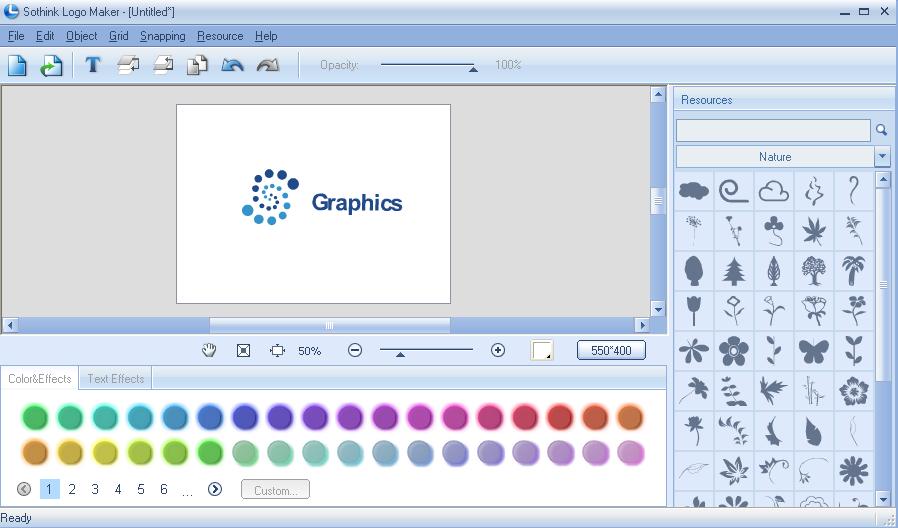Insert the palm tree shape
Viewport: 898px width, 528px height.
pos(853,271)
